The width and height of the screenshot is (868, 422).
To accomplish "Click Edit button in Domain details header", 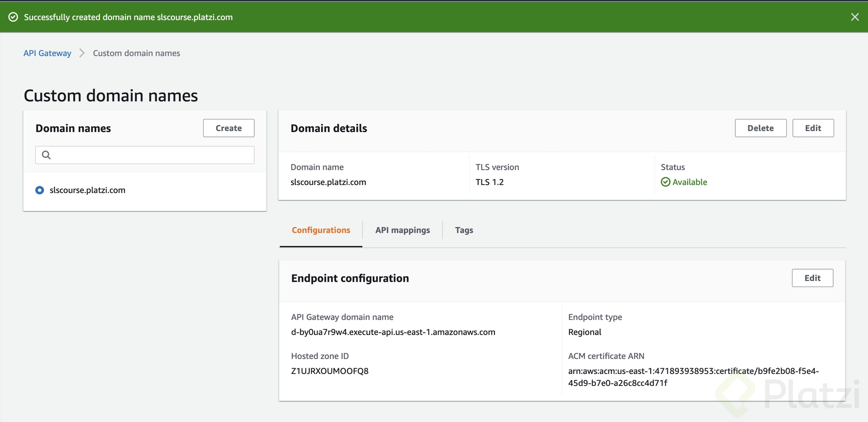I will [x=813, y=128].
